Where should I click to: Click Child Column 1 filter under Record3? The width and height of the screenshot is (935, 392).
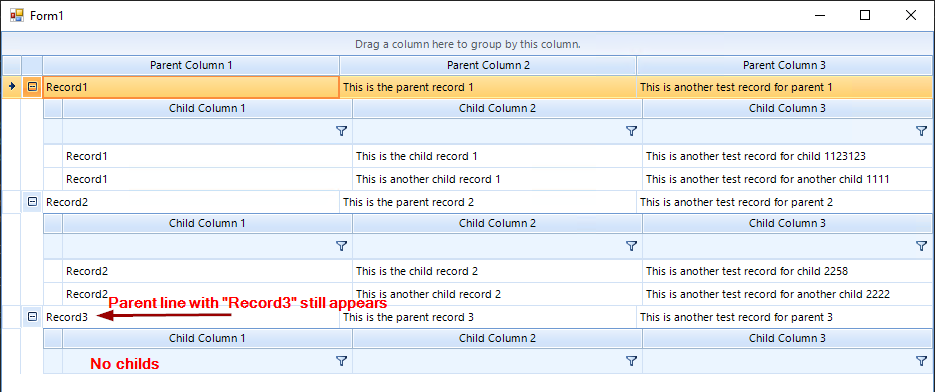[342, 361]
